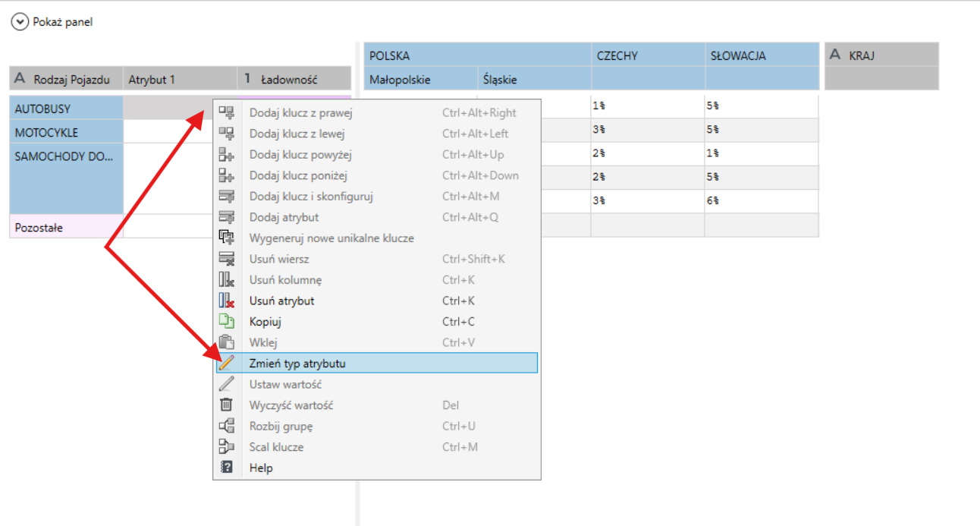The image size is (980, 526).
Task: Select the MOTOCYKLE row key
Action: pos(66,132)
